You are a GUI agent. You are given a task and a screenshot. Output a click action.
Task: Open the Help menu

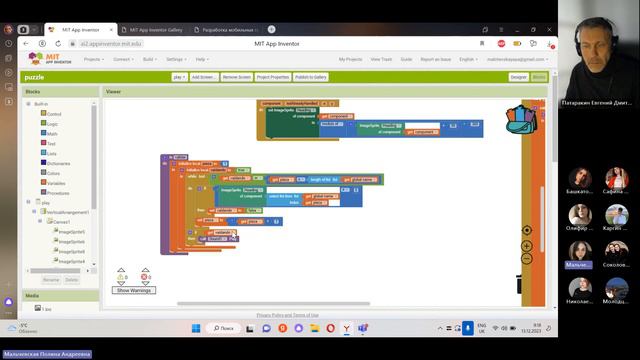[x=202, y=59]
